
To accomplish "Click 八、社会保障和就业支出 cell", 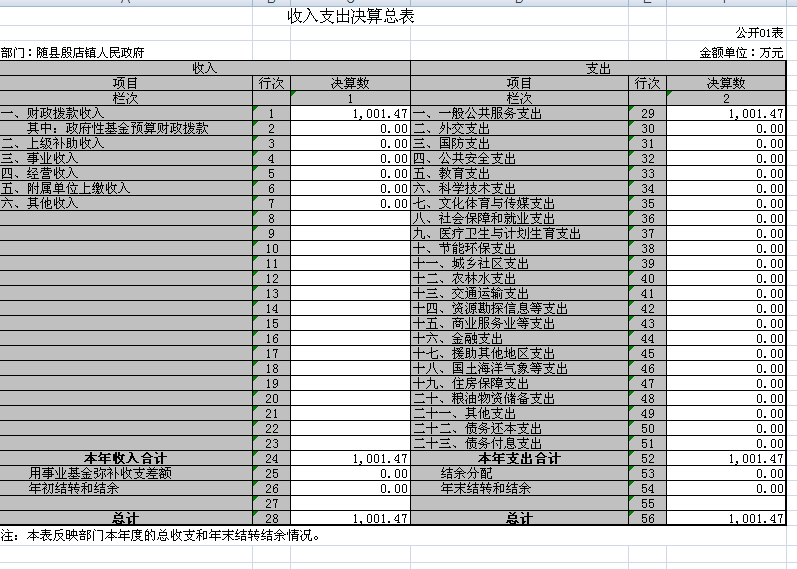I will tap(519, 218).
